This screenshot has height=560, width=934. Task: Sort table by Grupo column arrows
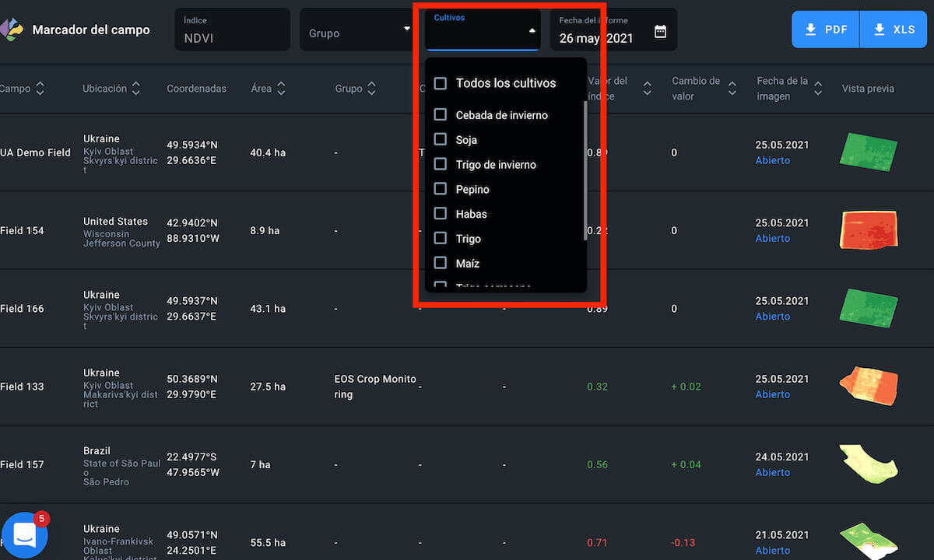click(x=371, y=89)
